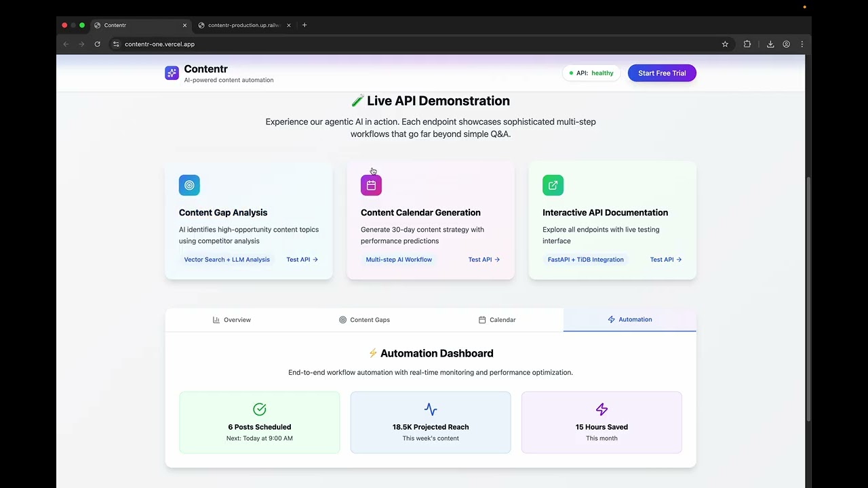Click the green external-link icon for API Documentation

click(x=553, y=185)
